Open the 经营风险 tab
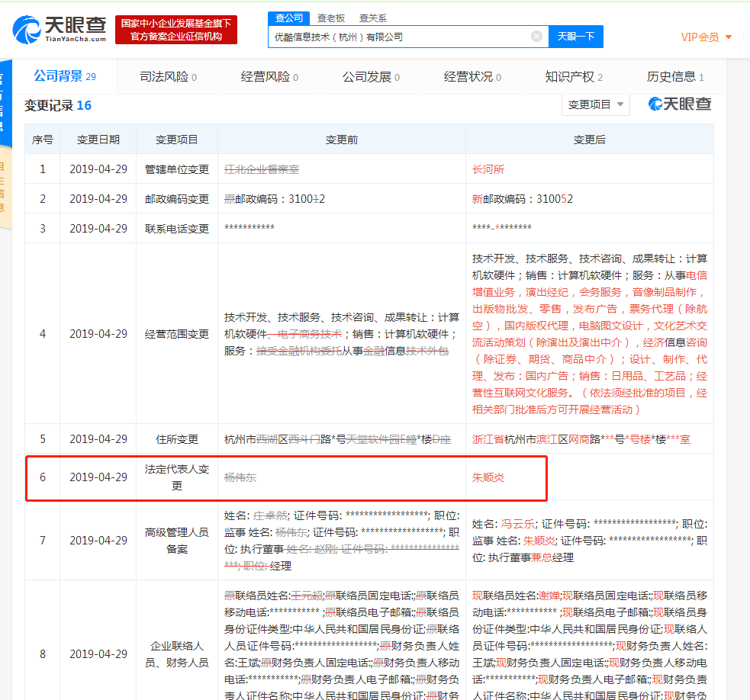Viewport: 750px width, 700px height. click(269, 76)
